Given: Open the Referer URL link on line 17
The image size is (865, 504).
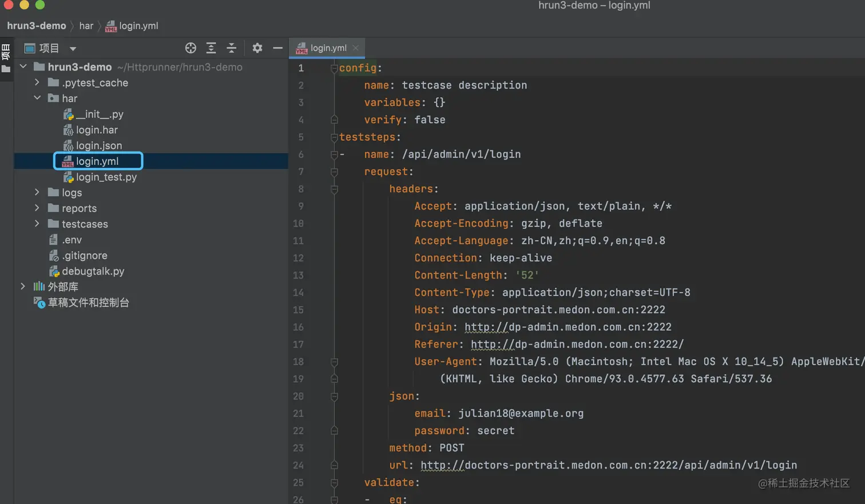Looking at the screenshot, I should coord(577,344).
